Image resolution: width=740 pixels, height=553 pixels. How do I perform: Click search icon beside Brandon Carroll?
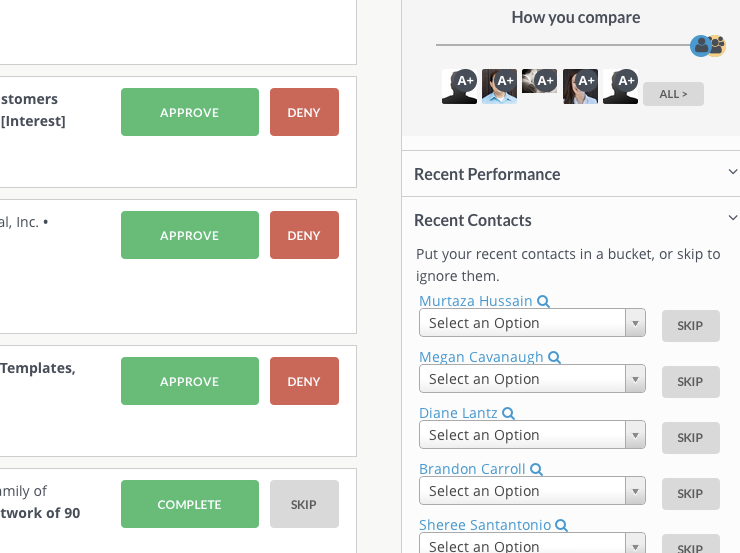[536, 469]
